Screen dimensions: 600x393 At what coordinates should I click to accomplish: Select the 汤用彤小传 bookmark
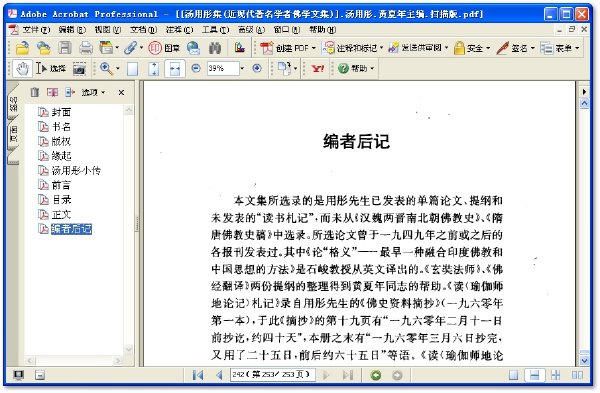pos(76,170)
